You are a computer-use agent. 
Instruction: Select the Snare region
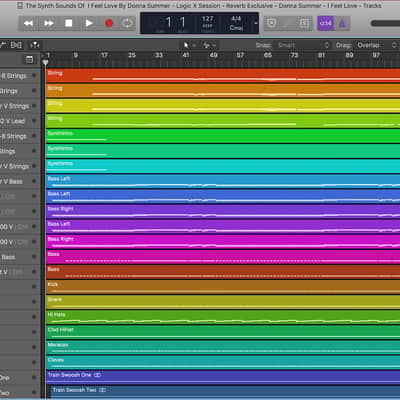(223, 302)
